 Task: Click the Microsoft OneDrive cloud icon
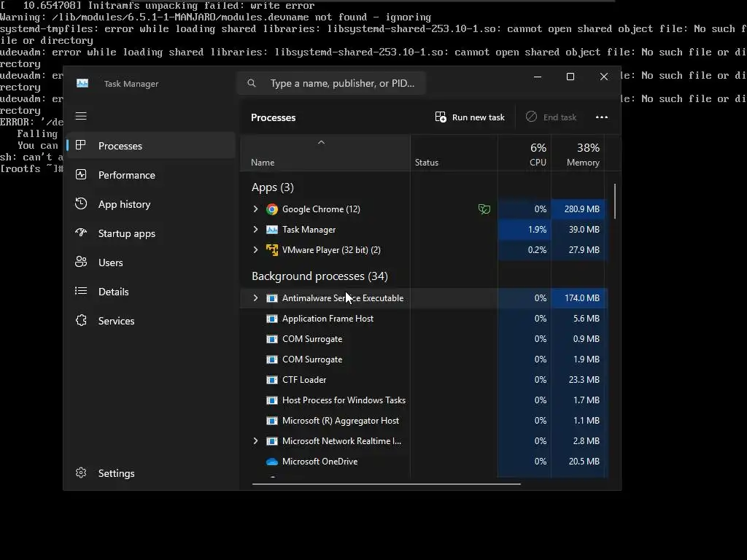[272, 462]
